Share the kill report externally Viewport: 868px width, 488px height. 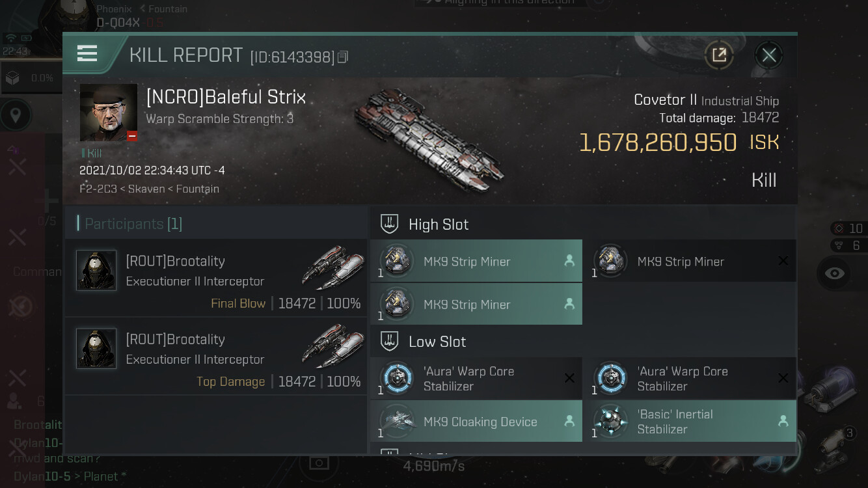coord(719,55)
